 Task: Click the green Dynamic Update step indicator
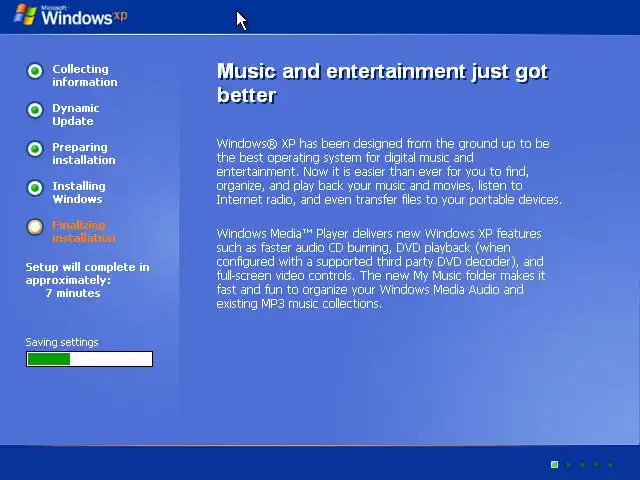[35, 110]
